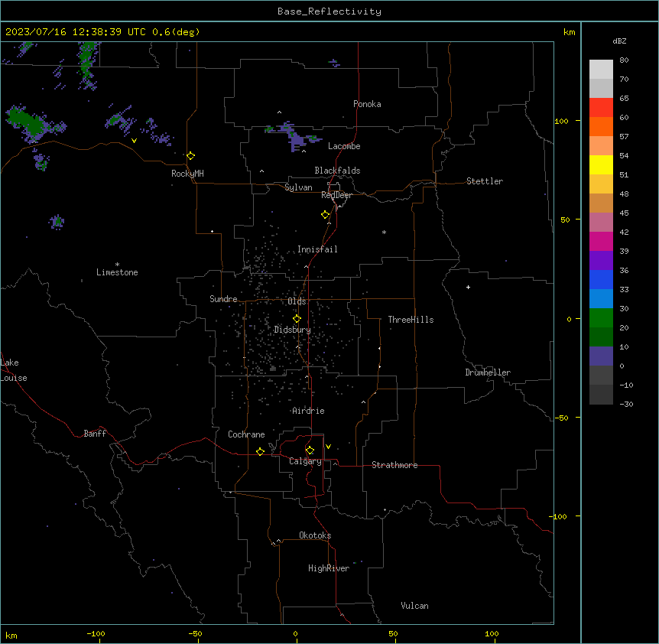659x644 pixels.
Task: Click the Innisfail label
Action: [317, 249]
